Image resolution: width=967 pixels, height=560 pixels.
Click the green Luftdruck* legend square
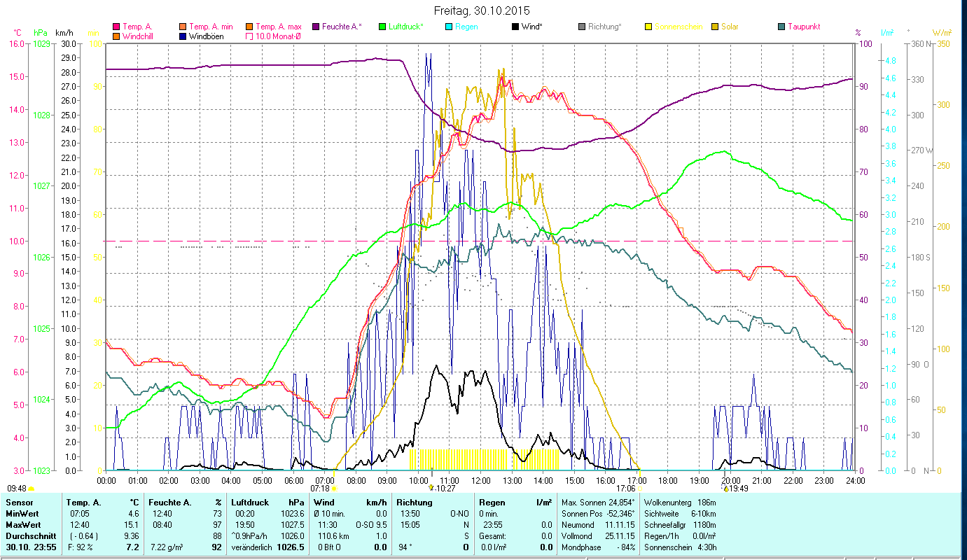click(x=382, y=27)
